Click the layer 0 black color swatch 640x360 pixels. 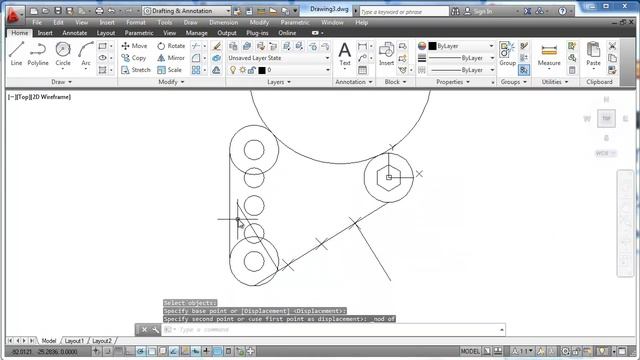[x=262, y=70]
